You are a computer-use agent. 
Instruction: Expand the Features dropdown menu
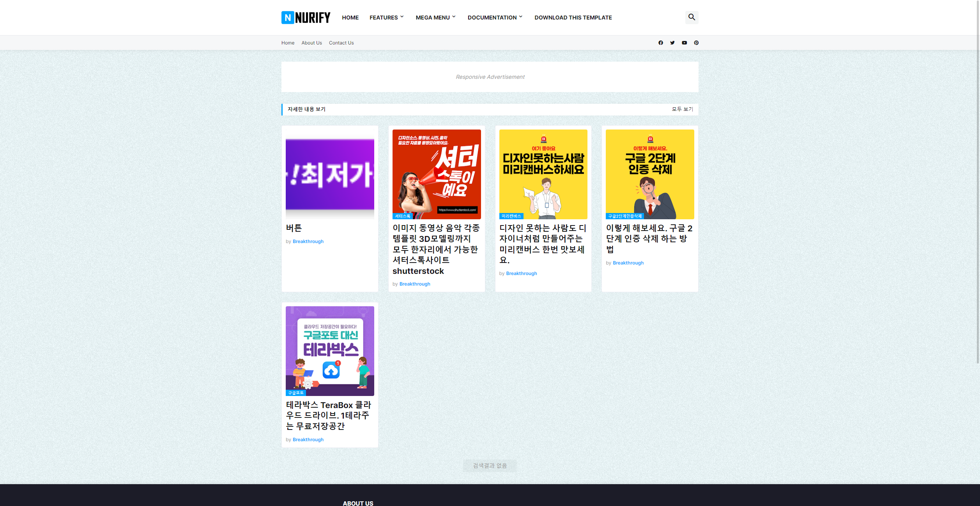[386, 18]
